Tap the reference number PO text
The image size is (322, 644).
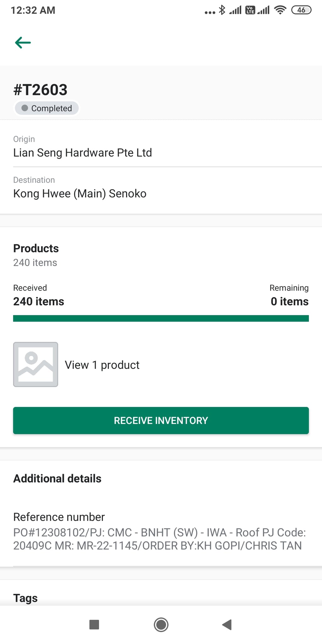coord(159,539)
